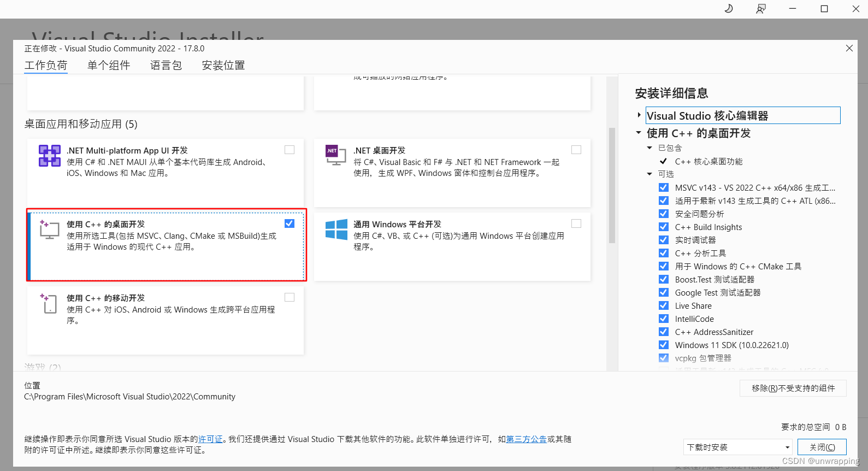Click the .NET 桌面开发 workload title
The image size is (868, 471).
coord(380,150)
